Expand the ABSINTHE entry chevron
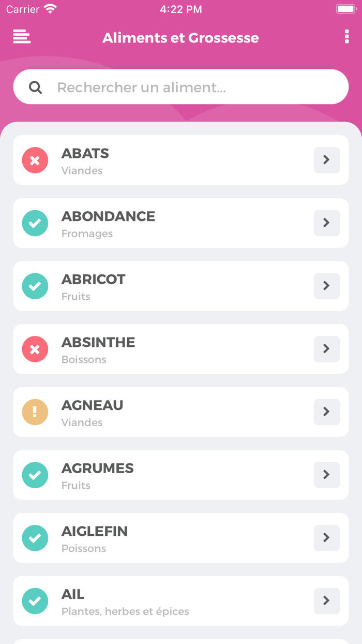The width and height of the screenshot is (362, 644). point(326,349)
